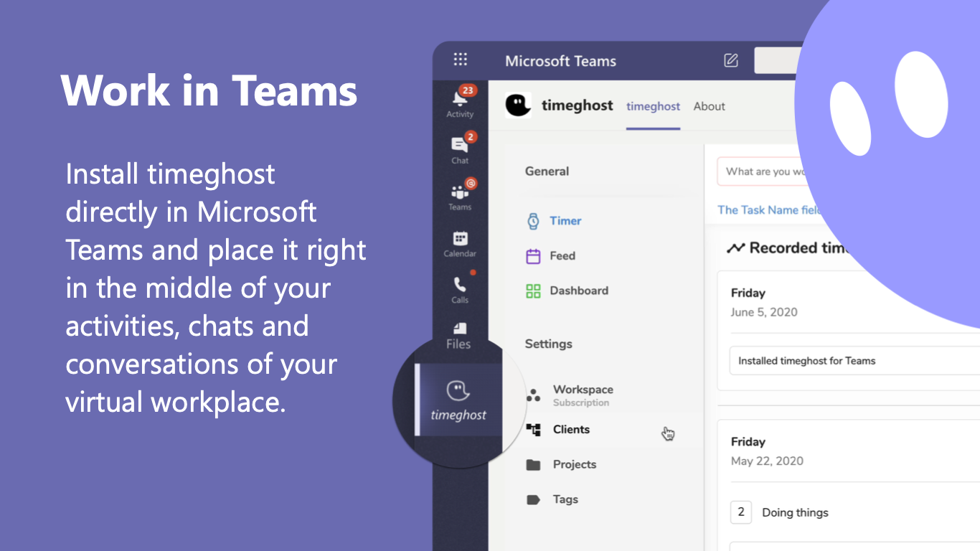980x551 pixels.
Task: Open the Activity feed in the sidebar
Action: [461, 103]
